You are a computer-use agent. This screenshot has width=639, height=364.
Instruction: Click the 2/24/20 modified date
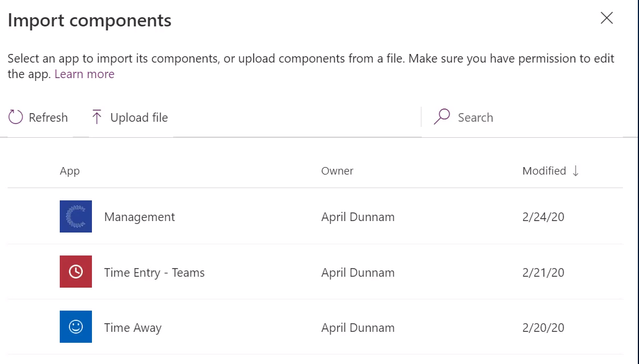pyautogui.click(x=543, y=217)
